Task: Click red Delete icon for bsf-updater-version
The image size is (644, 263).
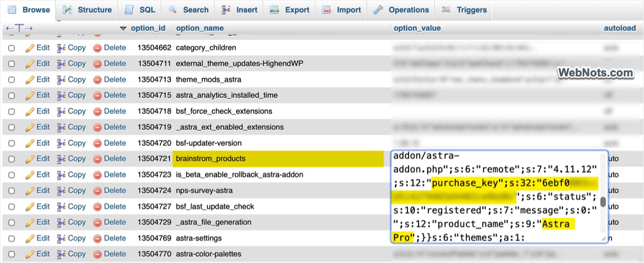Action: 97,143
